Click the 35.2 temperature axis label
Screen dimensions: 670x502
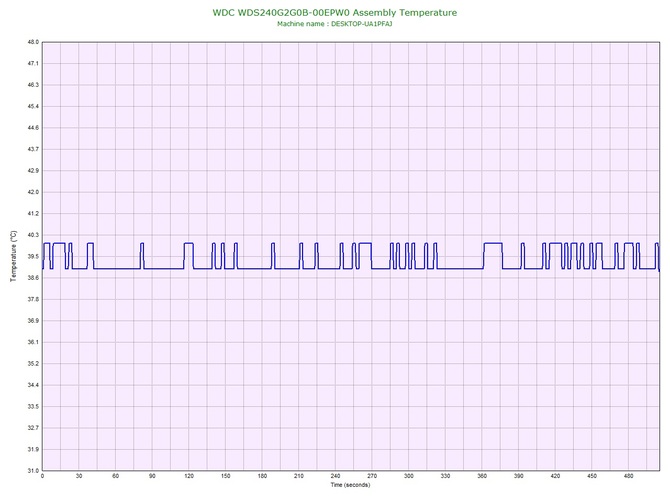[x=33, y=364]
